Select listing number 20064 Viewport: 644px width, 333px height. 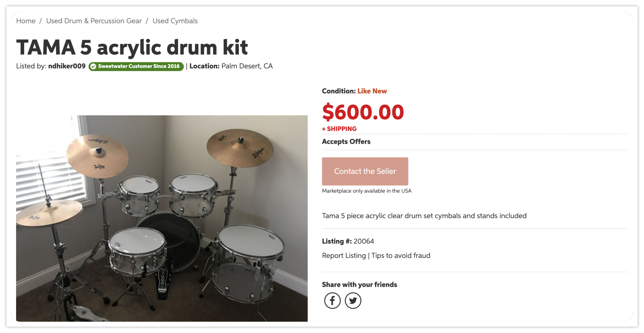(x=364, y=241)
